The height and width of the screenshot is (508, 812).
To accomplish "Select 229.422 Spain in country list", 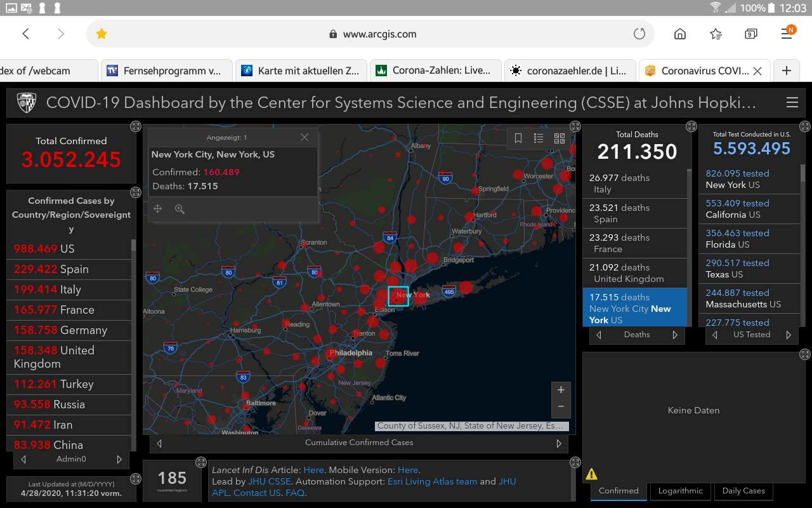I will click(69, 269).
